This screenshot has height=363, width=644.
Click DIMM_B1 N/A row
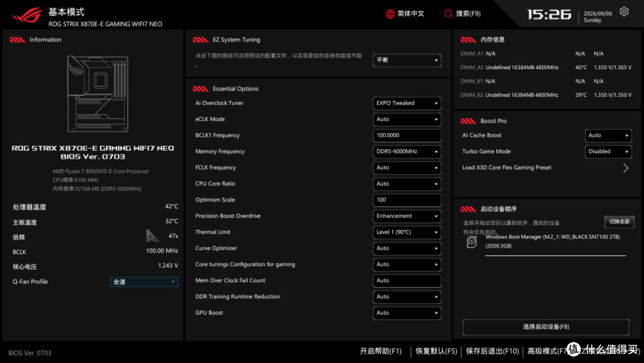tap(532, 81)
